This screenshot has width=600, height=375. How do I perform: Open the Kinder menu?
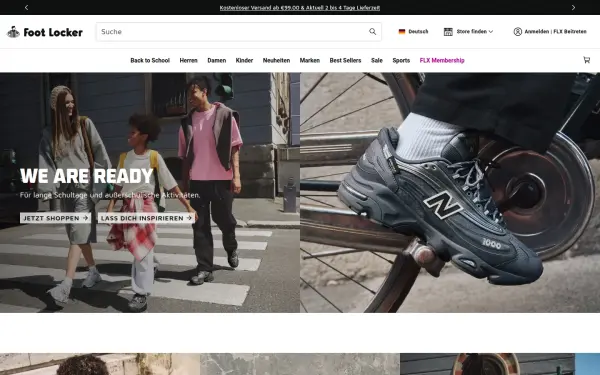click(x=244, y=60)
